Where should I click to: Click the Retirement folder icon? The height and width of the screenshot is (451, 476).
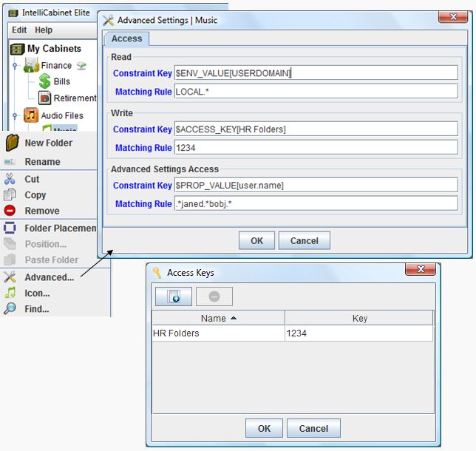[x=44, y=98]
